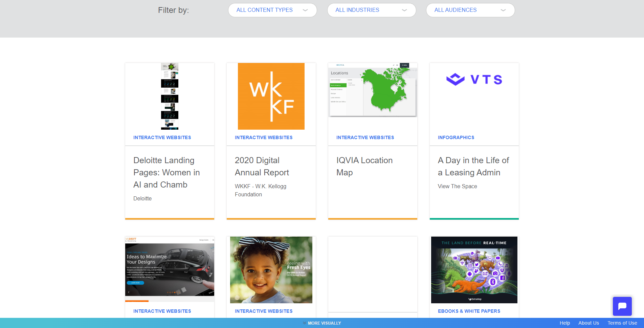Click Interactive Websites tag on Deloitte card
The image size is (644, 328).
pos(162,137)
